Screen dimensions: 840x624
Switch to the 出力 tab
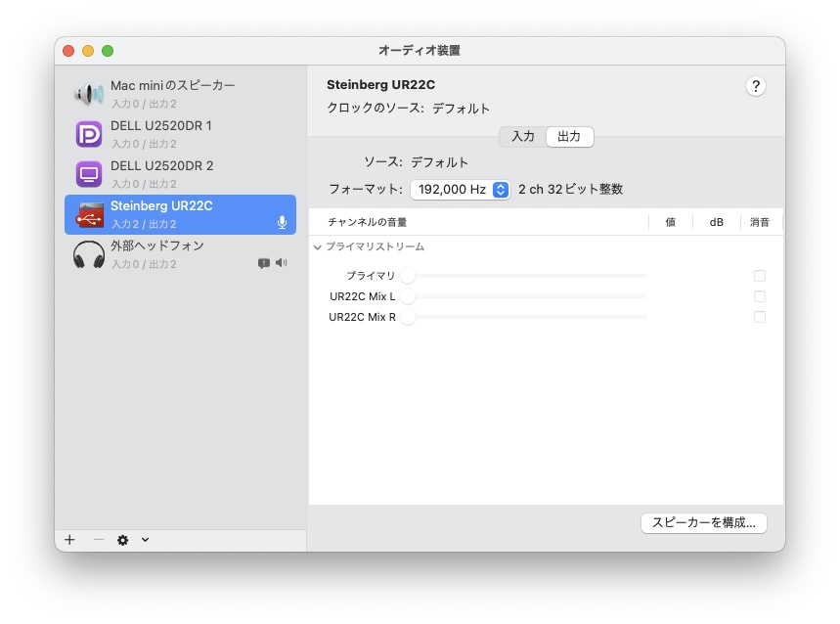[x=569, y=137]
